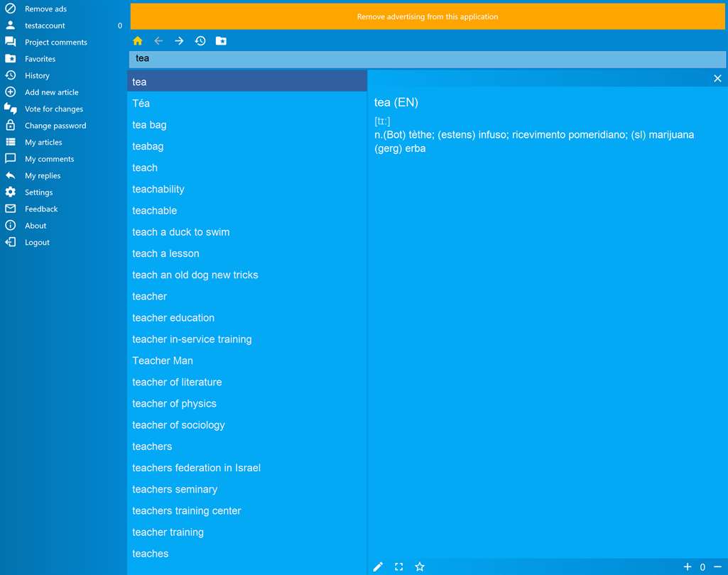Open Feedback menu label
Screen dimensions: 728x575
(x=41, y=209)
